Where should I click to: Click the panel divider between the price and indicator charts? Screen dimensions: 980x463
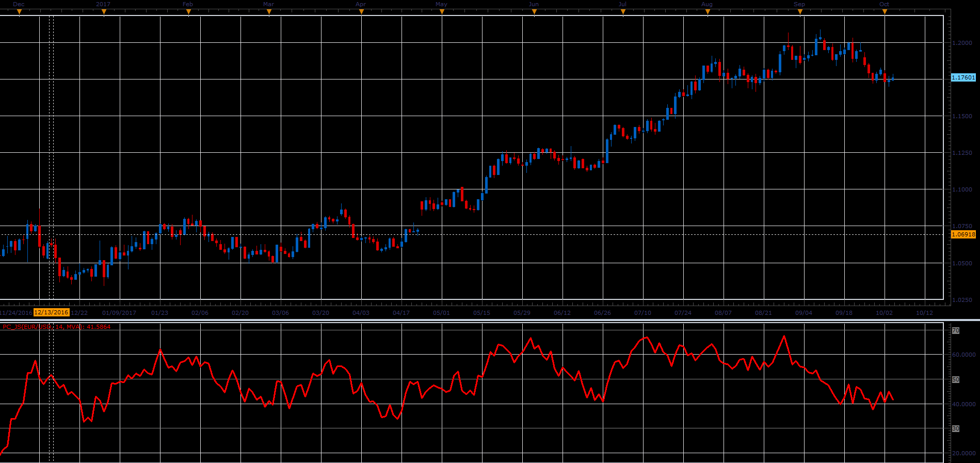490,320
